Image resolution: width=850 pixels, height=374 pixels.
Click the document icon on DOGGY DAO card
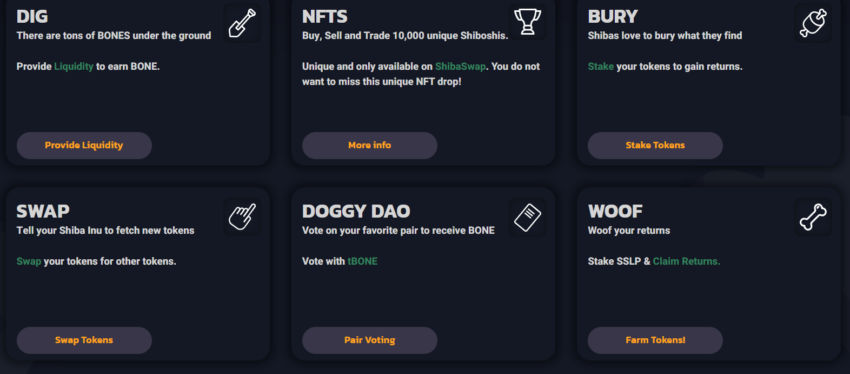tap(527, 217)
